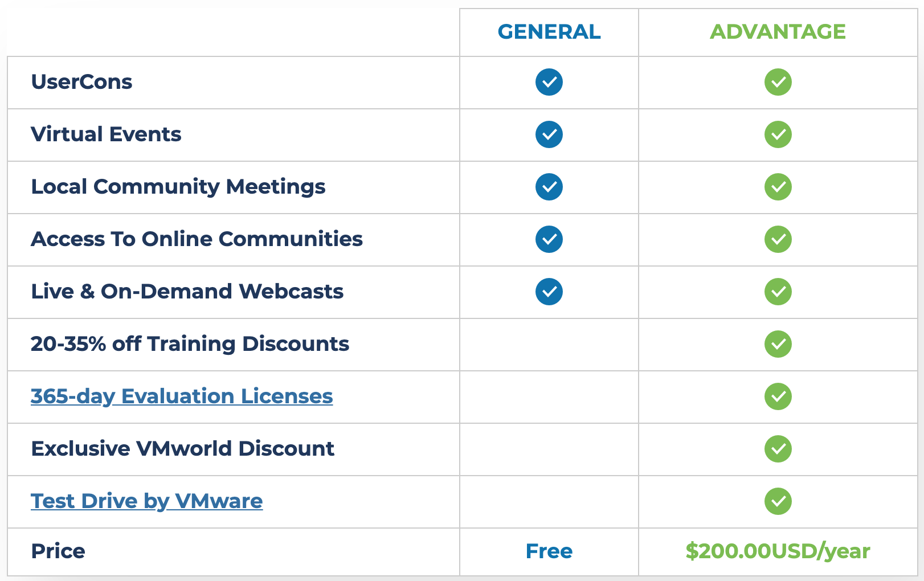Viewport: 924px width, 581px height.
Task: Click the blue checkmark for Virtual Events
Action: pyautogui.click(x=549, y=134)
